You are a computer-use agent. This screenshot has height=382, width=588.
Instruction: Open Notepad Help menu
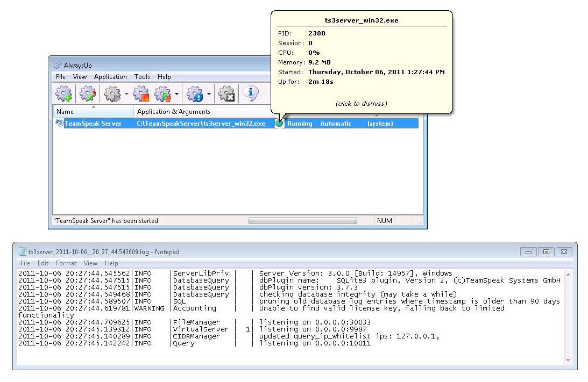111,263
